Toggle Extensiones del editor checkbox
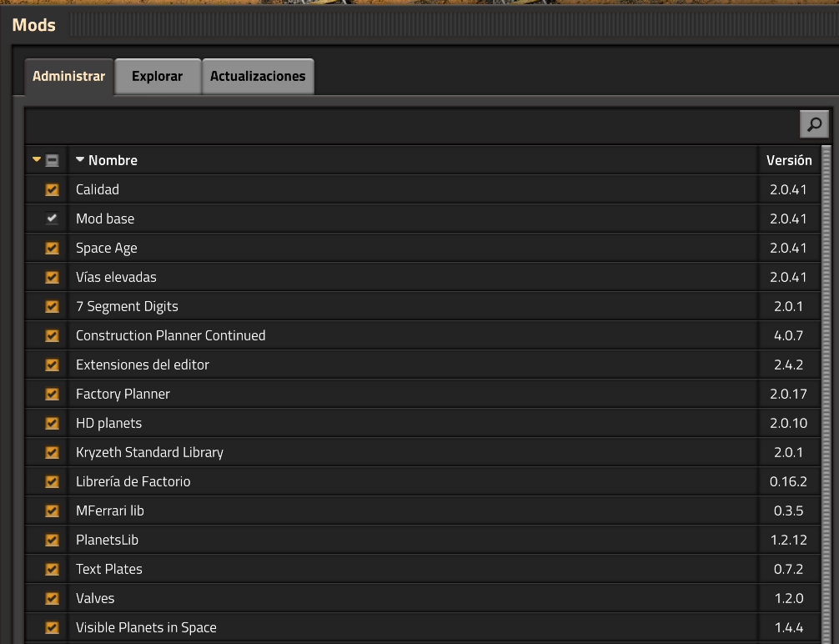This screenshot has height=644, width=839. (x=52, y=365)
